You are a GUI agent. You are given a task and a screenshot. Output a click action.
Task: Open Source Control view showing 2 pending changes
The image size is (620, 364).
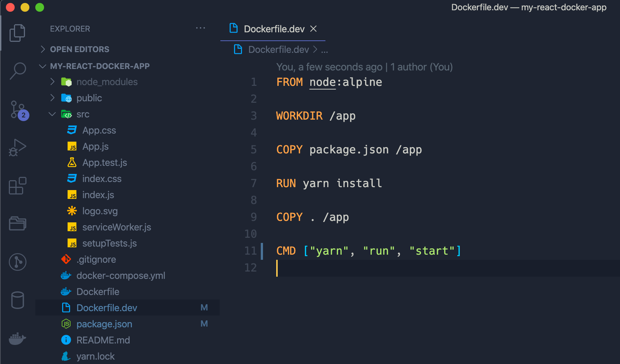pyautogui.click(x=17, y=110)
